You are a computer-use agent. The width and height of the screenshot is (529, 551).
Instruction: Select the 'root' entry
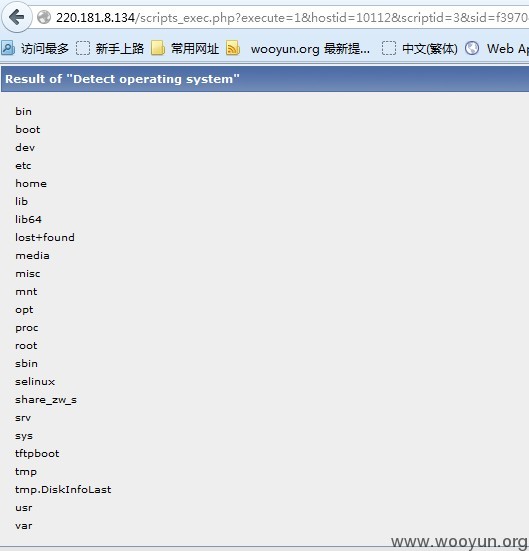coord(26,345)
